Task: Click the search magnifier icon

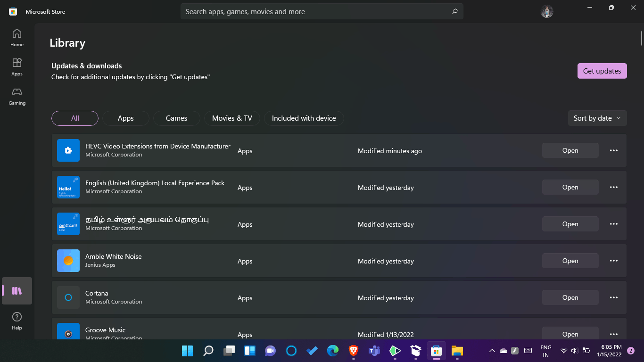Action: point(454,11)
